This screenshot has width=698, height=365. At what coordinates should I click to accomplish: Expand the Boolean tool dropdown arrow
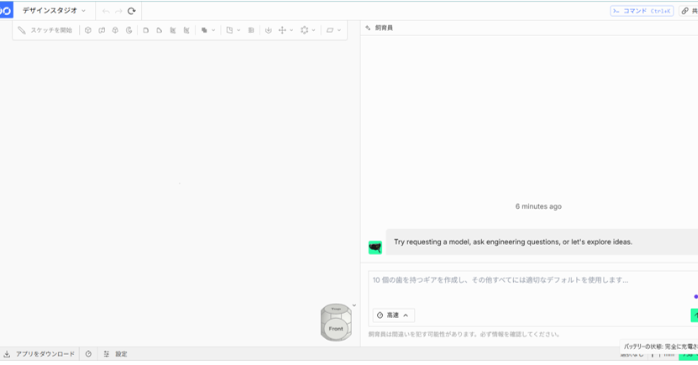click(x=213, y=30)
